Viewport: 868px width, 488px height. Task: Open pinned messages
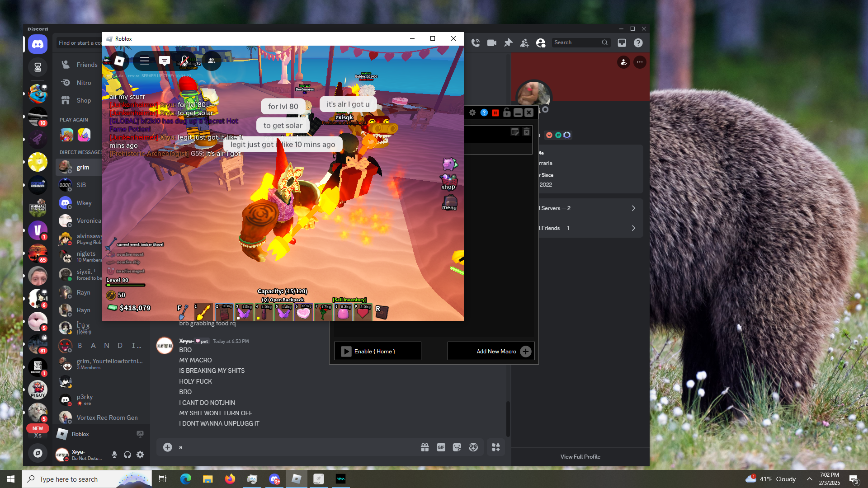pos(508,42)
